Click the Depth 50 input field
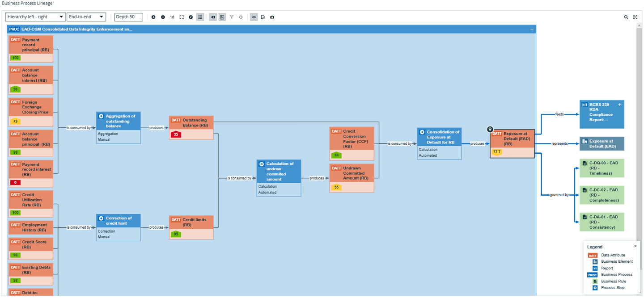 129,17
